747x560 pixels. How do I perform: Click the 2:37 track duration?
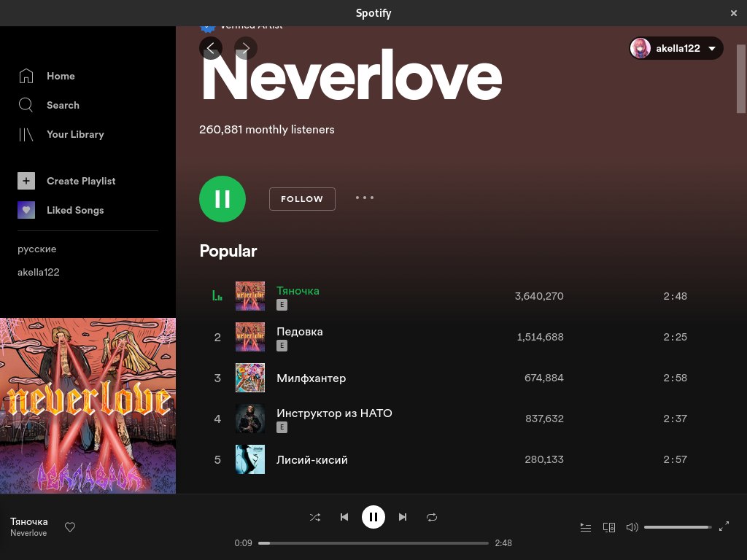tap(675, 419)
